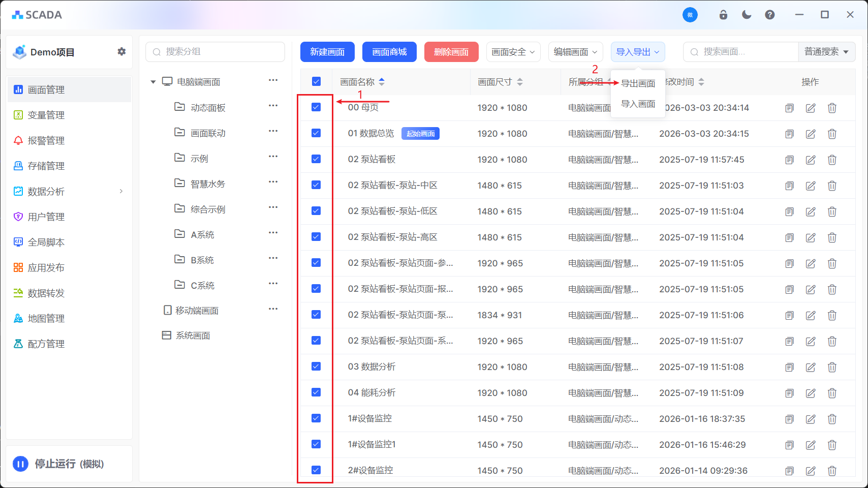Open the 画面安全 dropdown
Image resolution: width=868 pixels, height=488 pixels.
513,52
